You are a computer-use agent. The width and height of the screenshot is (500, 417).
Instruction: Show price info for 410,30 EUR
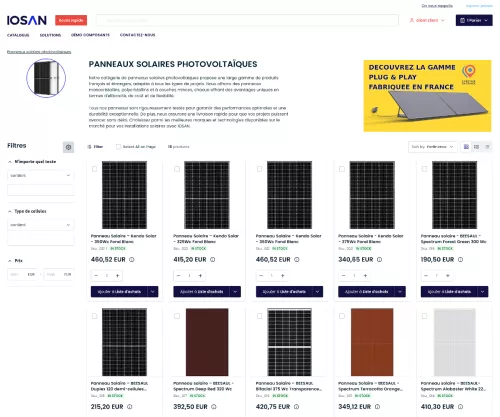460,407
